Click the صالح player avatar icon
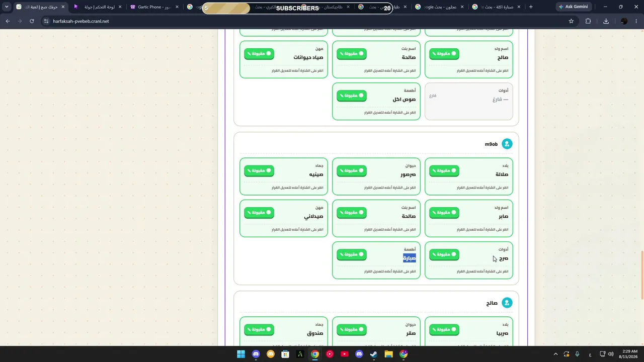 (x=507, y=303)
